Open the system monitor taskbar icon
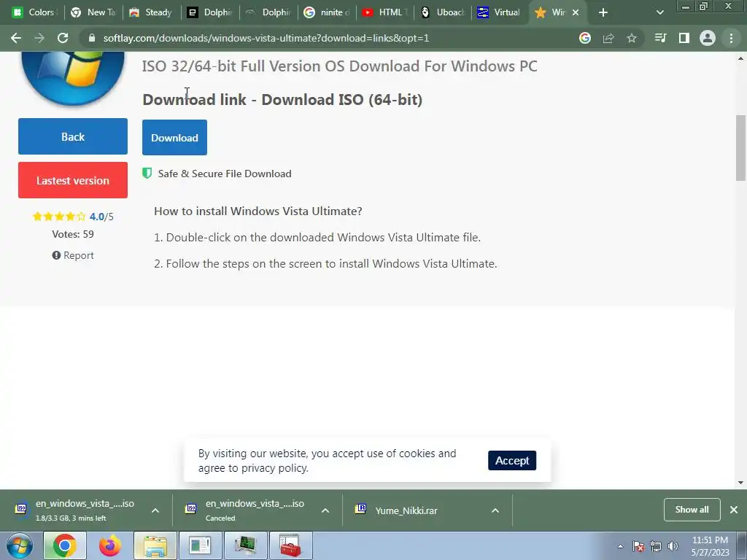This screenshot has height=560, width=747. click(245, 545)
